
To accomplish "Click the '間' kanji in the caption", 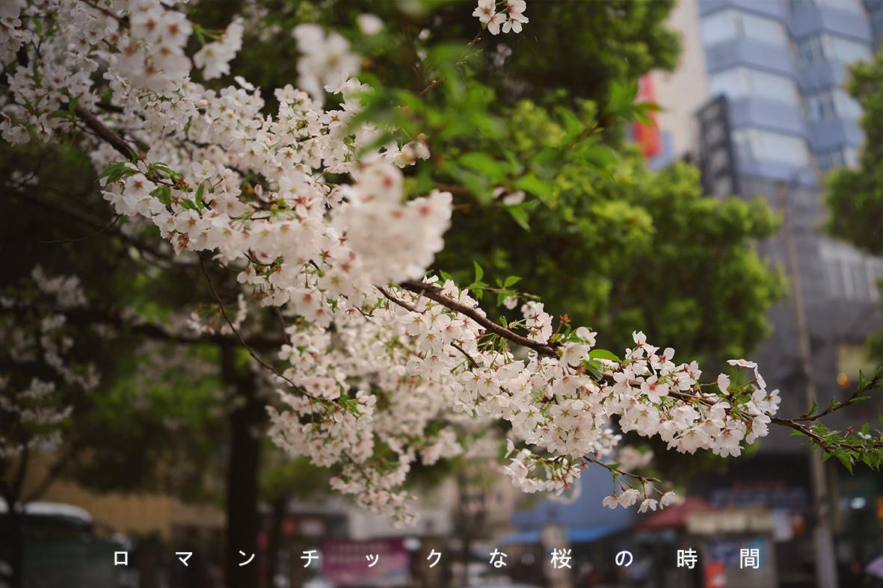I will pos(749,558).
